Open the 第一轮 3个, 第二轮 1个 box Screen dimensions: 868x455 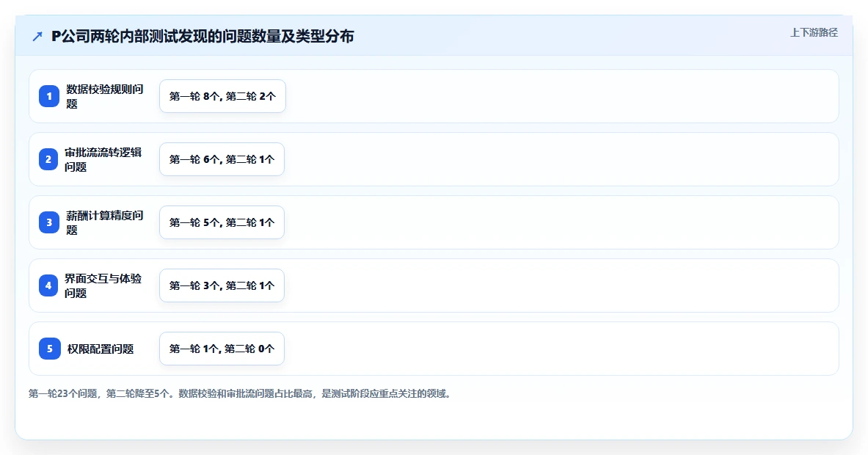[222, 285]
